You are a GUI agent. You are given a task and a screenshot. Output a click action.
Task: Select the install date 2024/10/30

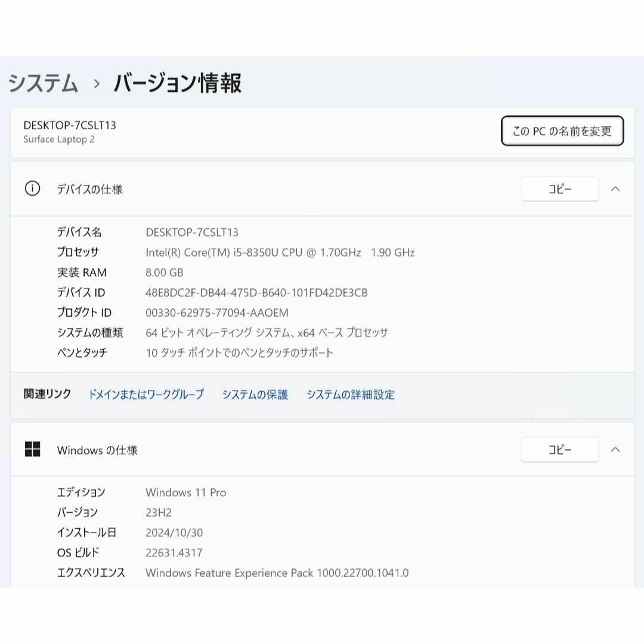(174, 532)
